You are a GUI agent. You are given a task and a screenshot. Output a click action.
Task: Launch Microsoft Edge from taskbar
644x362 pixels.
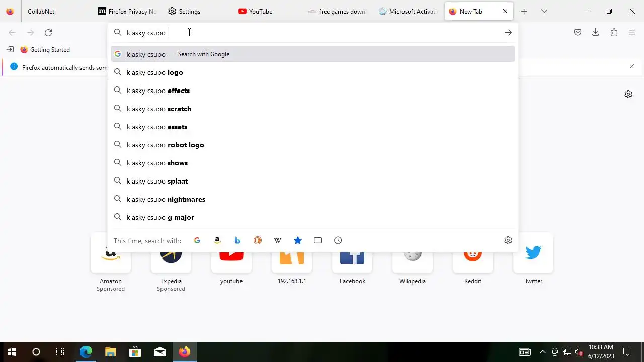click(x=86, y=352)
